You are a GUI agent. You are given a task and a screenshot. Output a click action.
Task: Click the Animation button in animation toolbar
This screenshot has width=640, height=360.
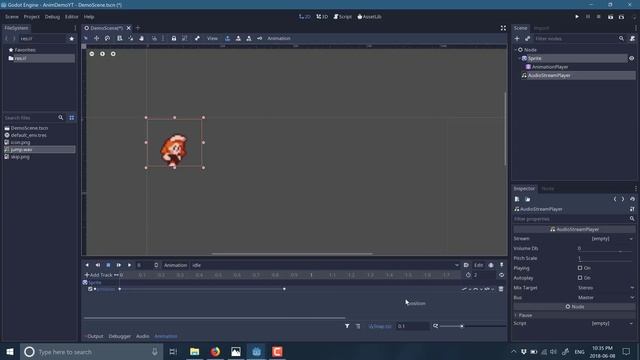coord(176,265)
